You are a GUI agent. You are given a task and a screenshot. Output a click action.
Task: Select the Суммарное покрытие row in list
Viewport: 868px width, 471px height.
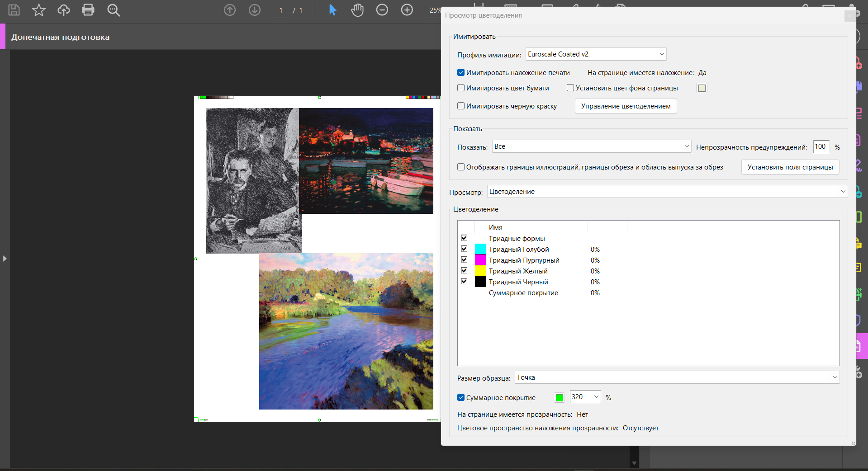coord(523,293)
